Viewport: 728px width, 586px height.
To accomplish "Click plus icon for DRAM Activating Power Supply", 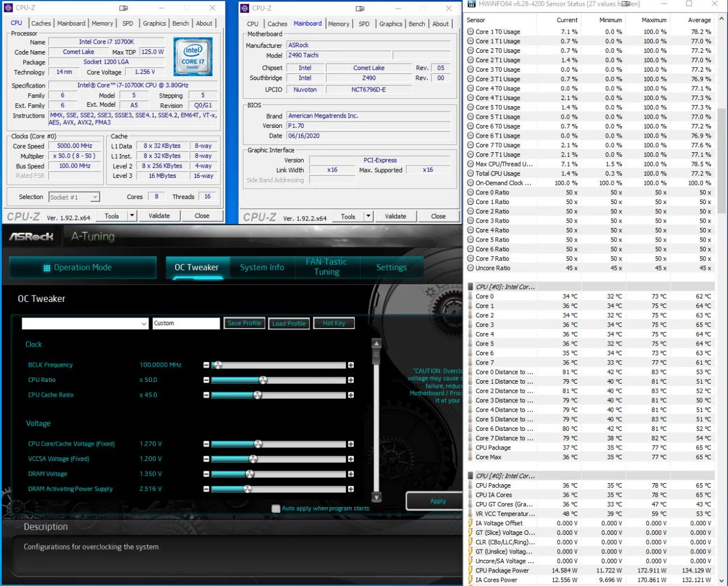I will pos(351,489).
